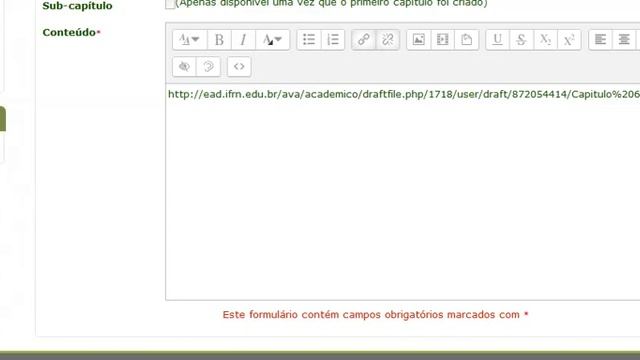
Task: Click the insert link icon
Action: coord(364,40)
